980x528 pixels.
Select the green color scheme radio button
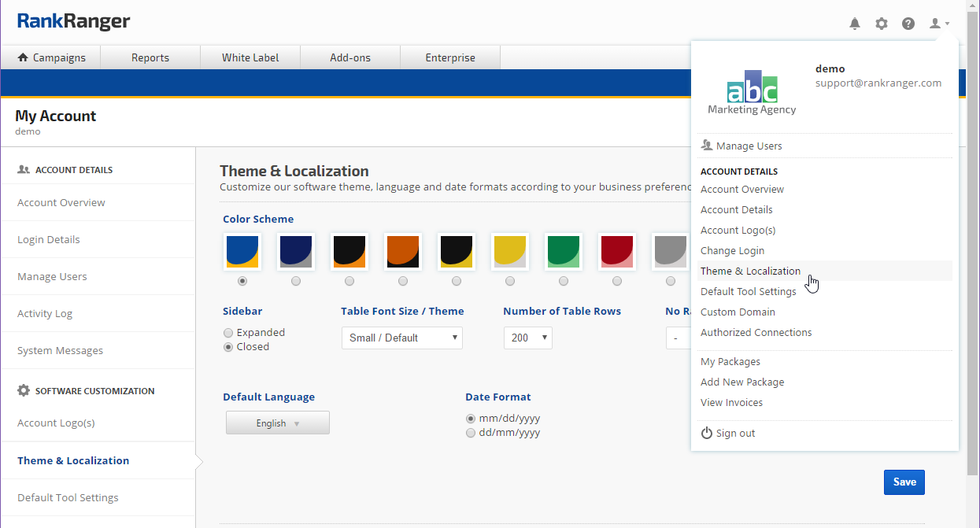pyautogui.click(x=564, y=281)
